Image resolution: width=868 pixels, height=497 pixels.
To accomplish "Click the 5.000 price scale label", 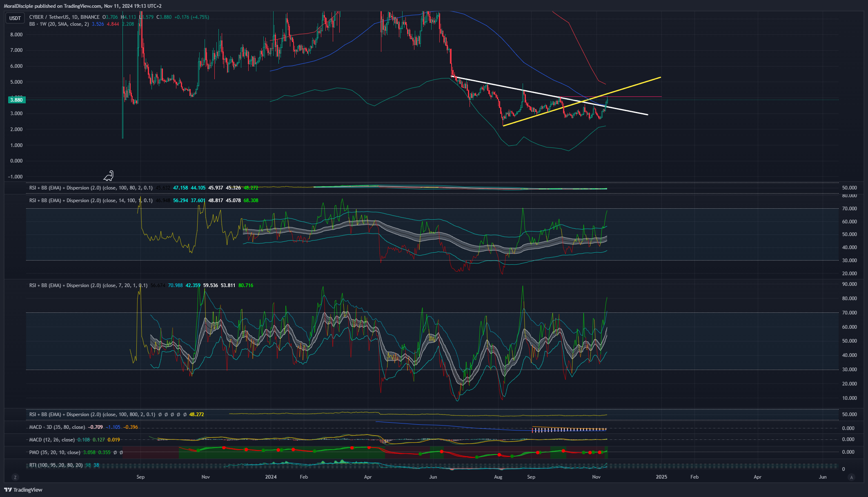I will coord(16,82).
